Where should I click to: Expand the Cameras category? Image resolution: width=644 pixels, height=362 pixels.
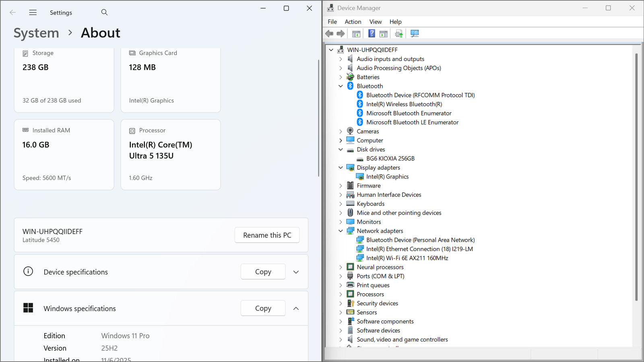[341, 132]
